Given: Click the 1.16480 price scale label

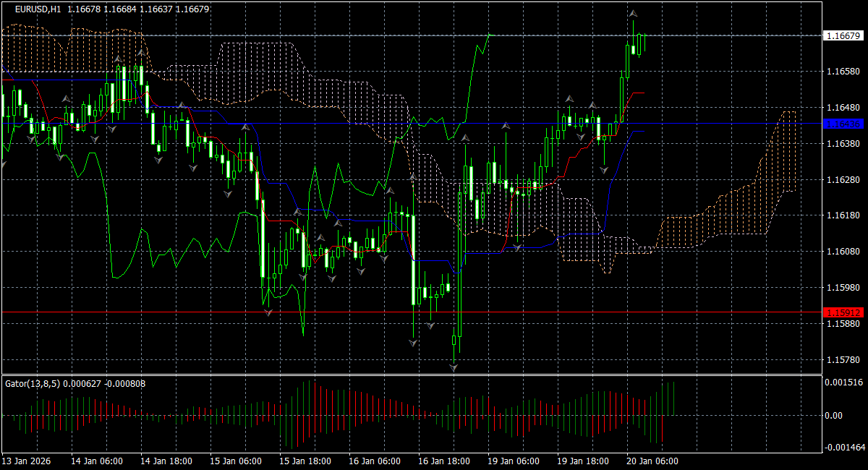Looking at the screenshot, I should pyautogui.click(x=843, y=108).
